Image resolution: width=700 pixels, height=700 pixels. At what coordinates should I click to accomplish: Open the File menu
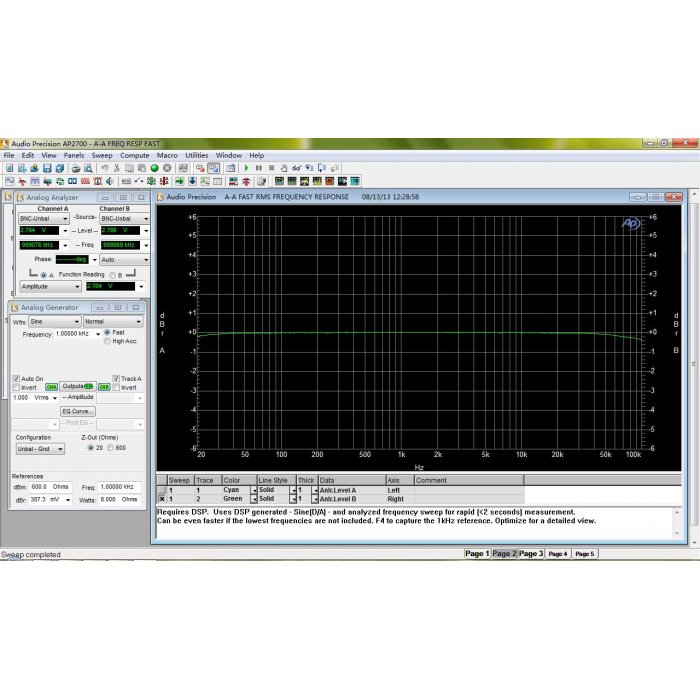[x=9, y=155]
